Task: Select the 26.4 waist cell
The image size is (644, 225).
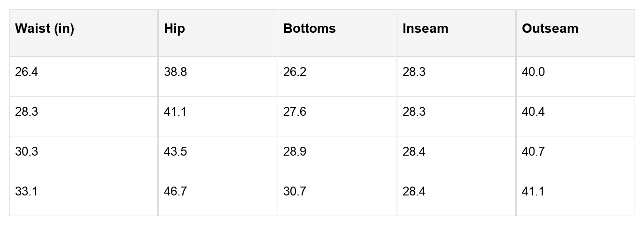Action: pos(26,72)
